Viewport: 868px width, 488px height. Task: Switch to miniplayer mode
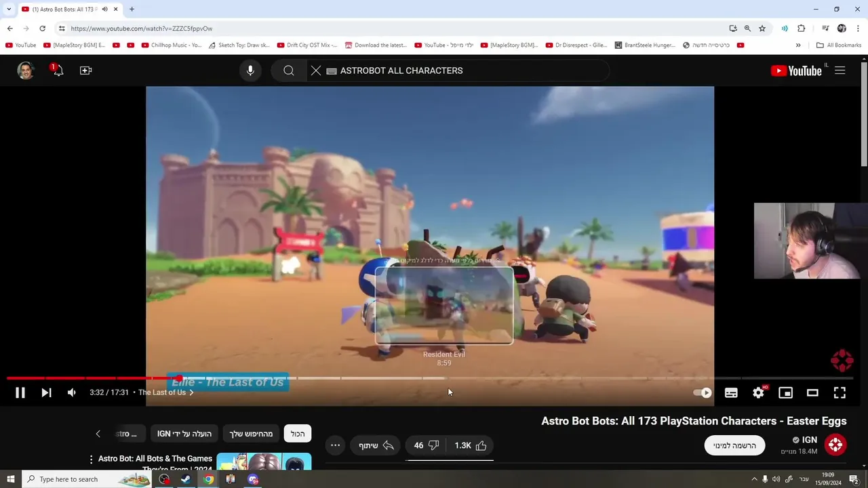point(785,392)
